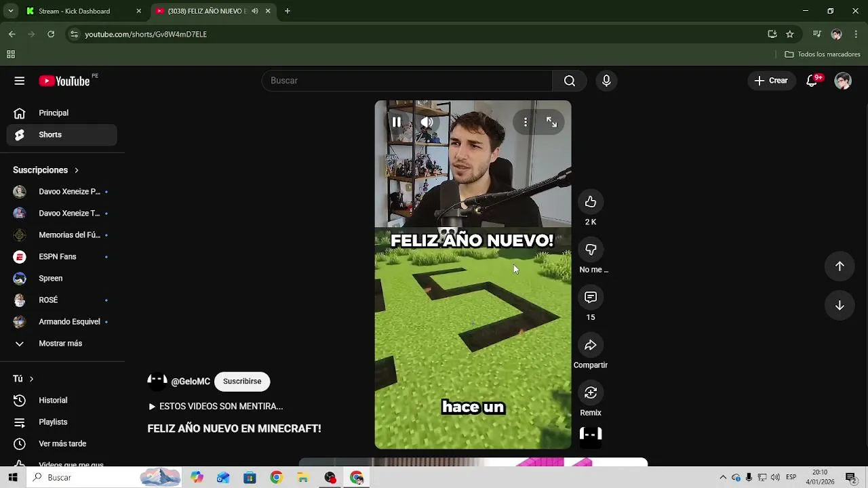
Task: Close the Kick Dashboard tab
Action: click(x=138, y=11)
